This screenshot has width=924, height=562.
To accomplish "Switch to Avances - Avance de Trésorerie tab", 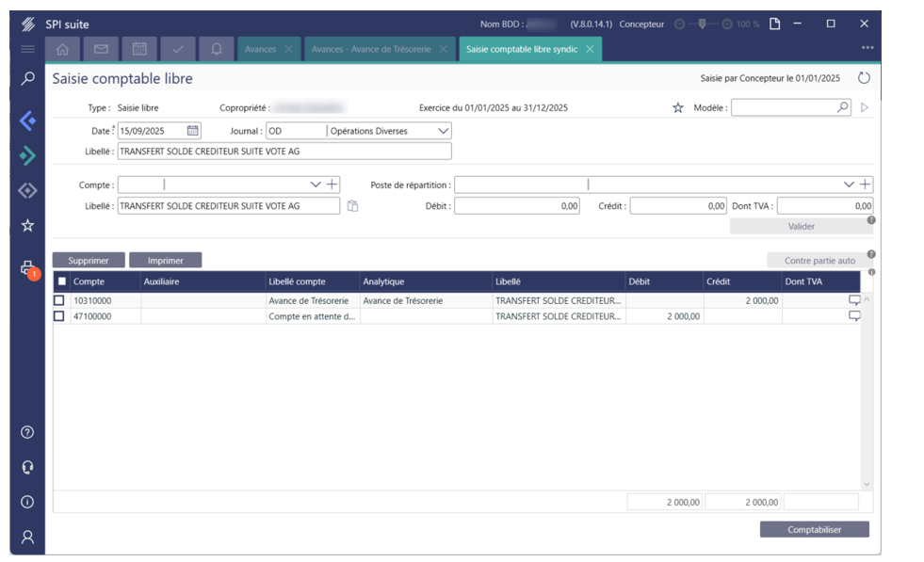I will [x=371, y=49].
